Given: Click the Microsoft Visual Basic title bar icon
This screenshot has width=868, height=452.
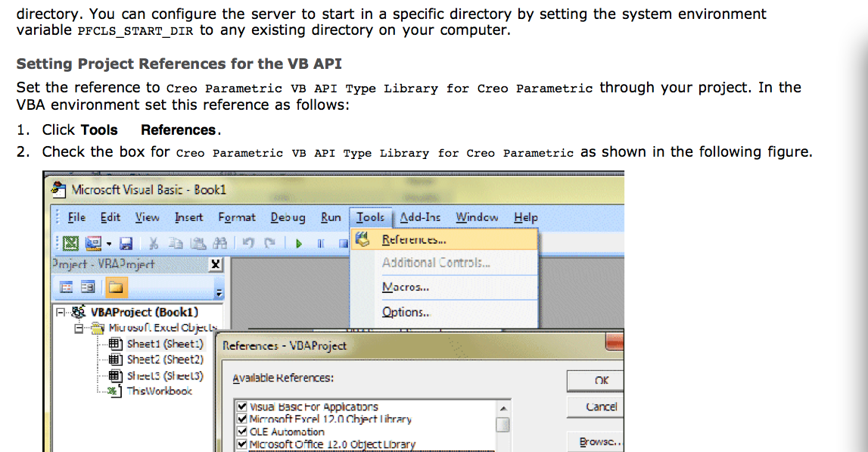Looking at the screenshot, I should coord(59,189).
